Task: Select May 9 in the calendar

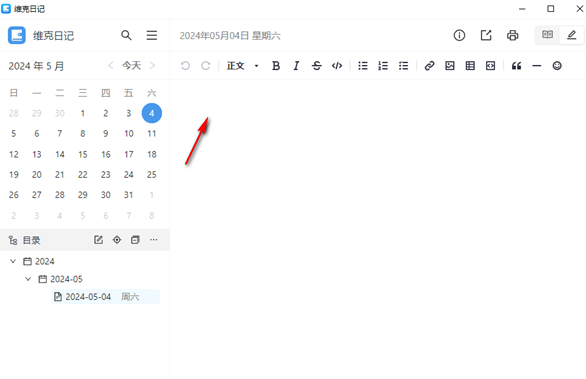Action: click(106, 133)
